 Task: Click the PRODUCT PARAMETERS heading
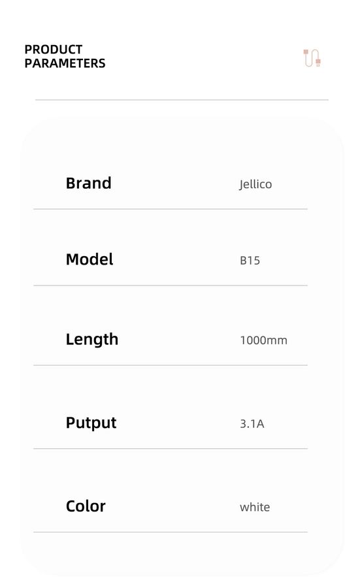(65, 56)
